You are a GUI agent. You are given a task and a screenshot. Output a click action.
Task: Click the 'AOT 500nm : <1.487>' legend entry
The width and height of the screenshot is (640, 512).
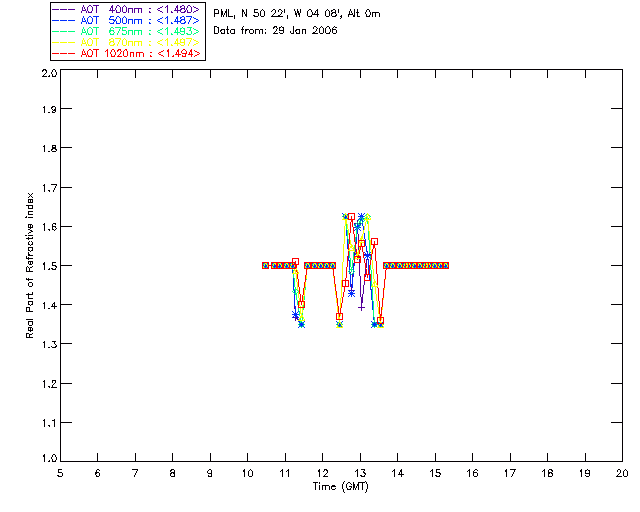pos(126,20)
